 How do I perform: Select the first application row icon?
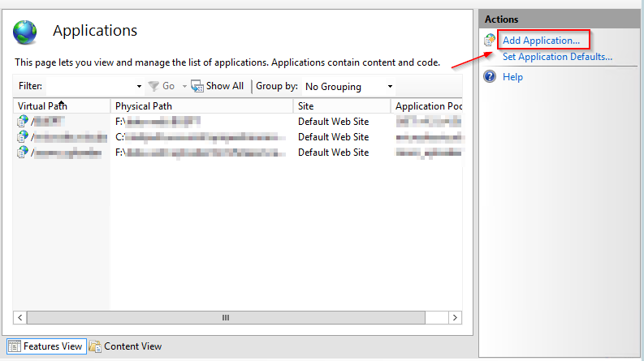tap(23, 122)
